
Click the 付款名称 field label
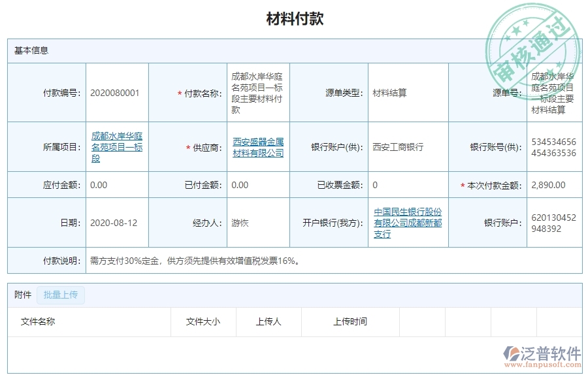tap(203, 93)
